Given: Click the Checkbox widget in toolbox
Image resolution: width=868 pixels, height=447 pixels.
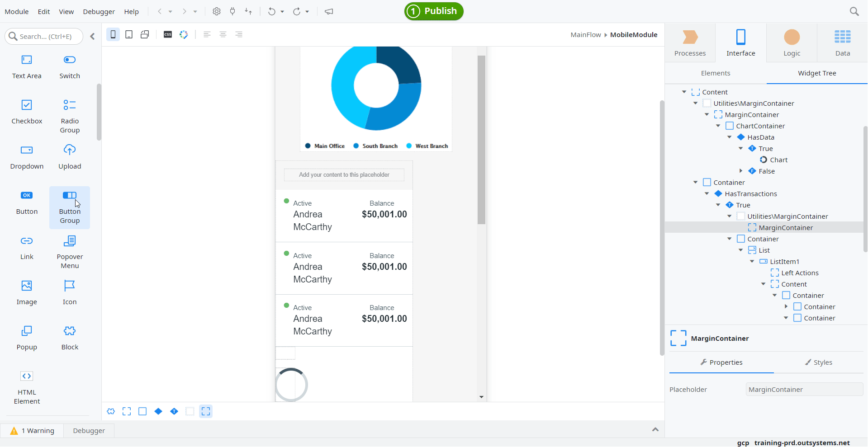Looking at the screenshot, I should (x=27, y=112).
